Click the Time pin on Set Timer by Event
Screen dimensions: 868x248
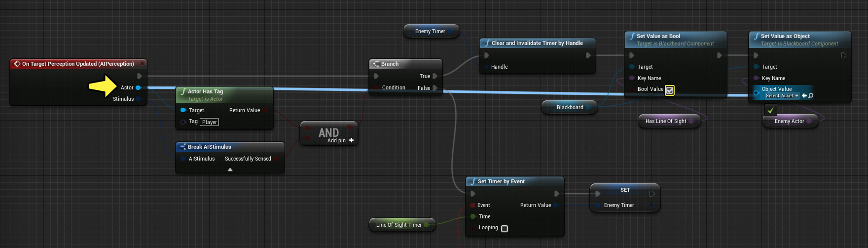pyautogui.click(x=473, y=216)
